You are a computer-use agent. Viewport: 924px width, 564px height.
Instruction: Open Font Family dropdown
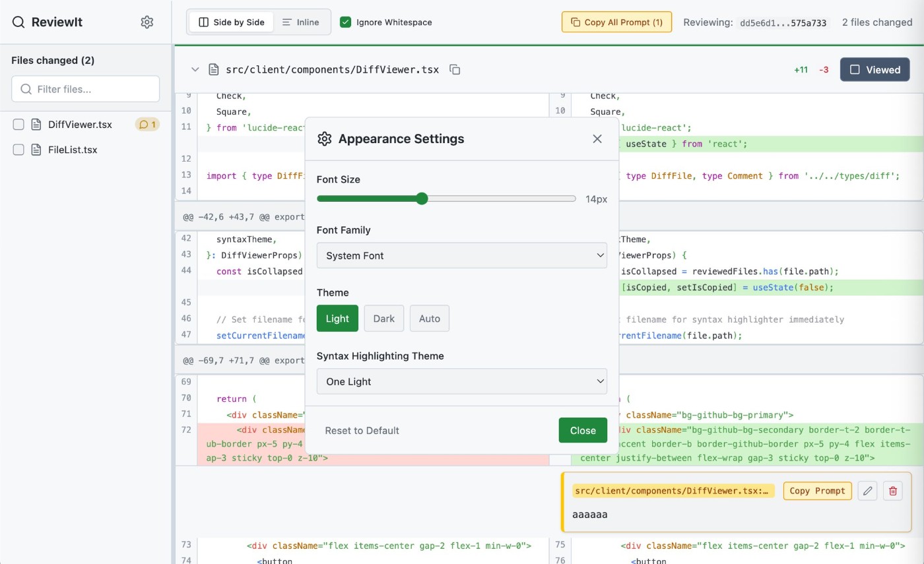(x=461, y=255)
